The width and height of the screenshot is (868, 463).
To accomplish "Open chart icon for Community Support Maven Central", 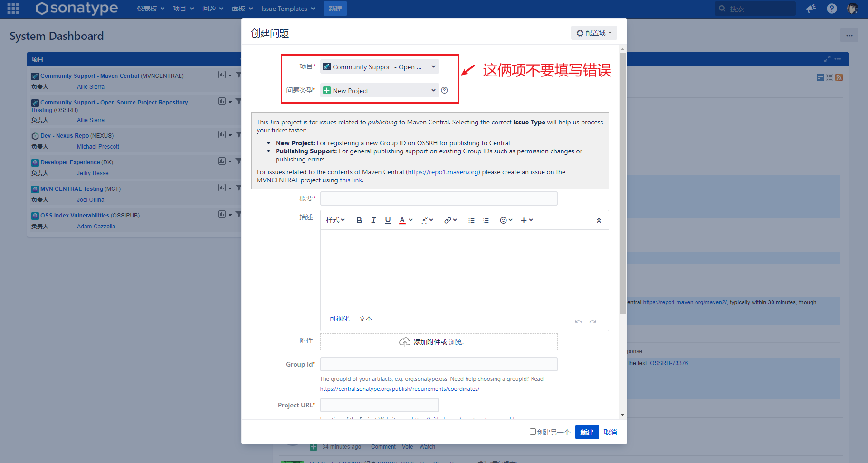I will click(222, 75).
